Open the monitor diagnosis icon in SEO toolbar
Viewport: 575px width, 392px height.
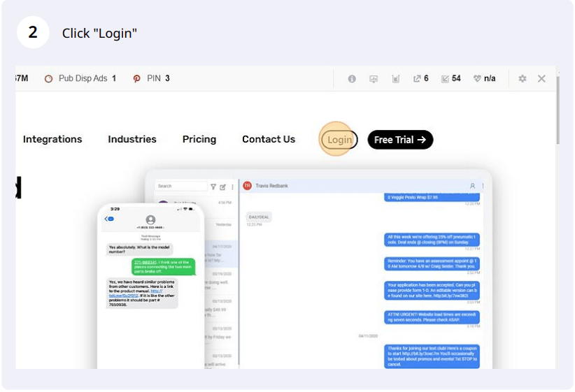point(374,79)
